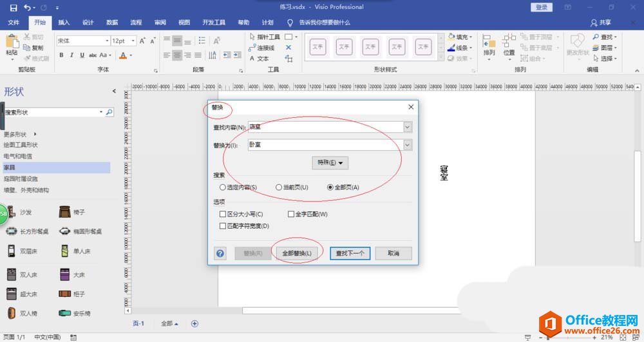Choose the 当前页 search scope
The height and width of the screenshot is (342, 644).
(x=279, y=187)
